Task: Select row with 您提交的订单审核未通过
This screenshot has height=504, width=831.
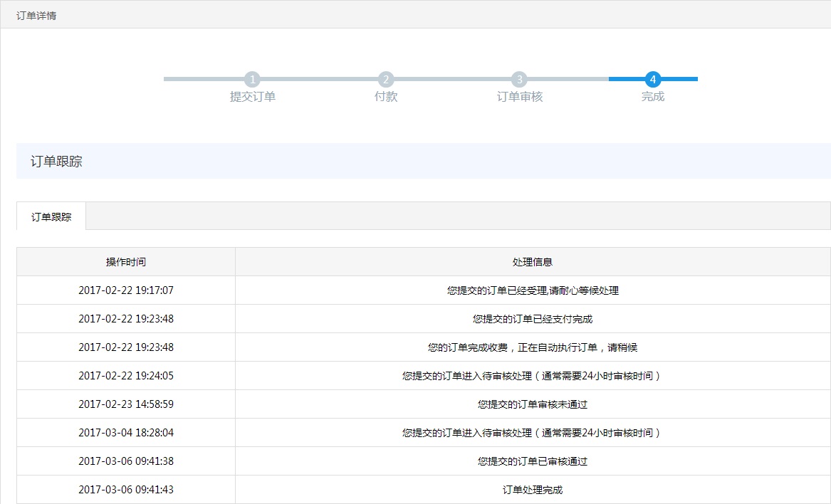Action: tap(533, 404)
